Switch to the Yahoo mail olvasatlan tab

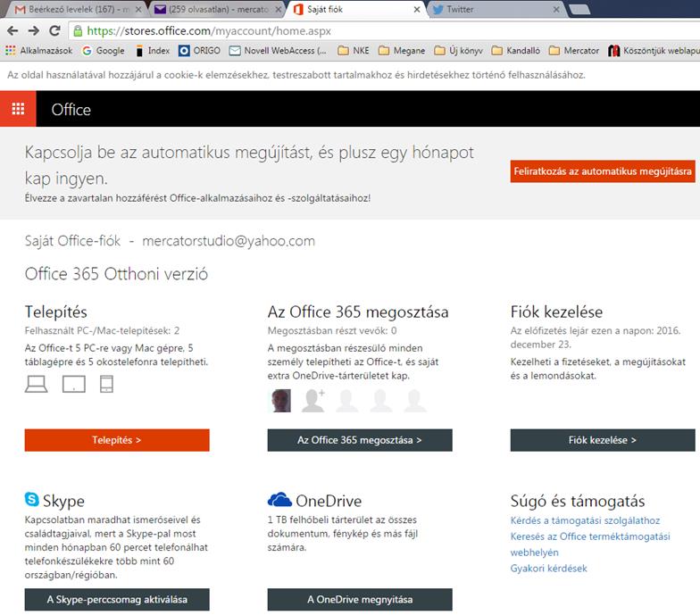216,9
